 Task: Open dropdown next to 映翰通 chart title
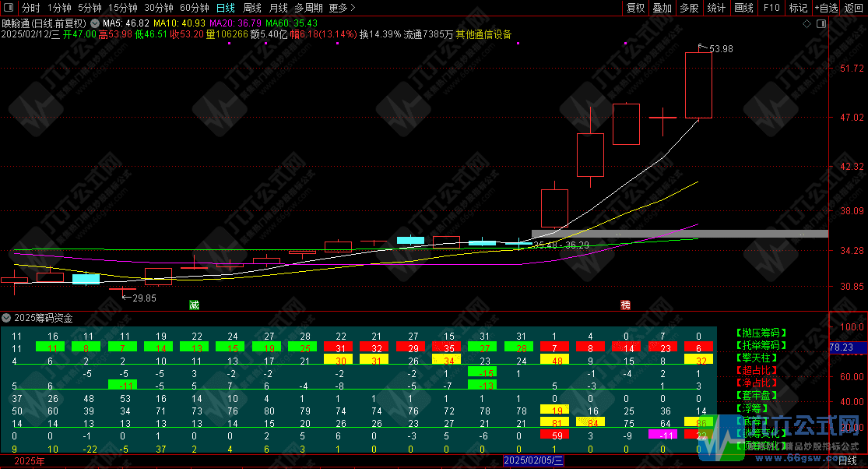95,23
